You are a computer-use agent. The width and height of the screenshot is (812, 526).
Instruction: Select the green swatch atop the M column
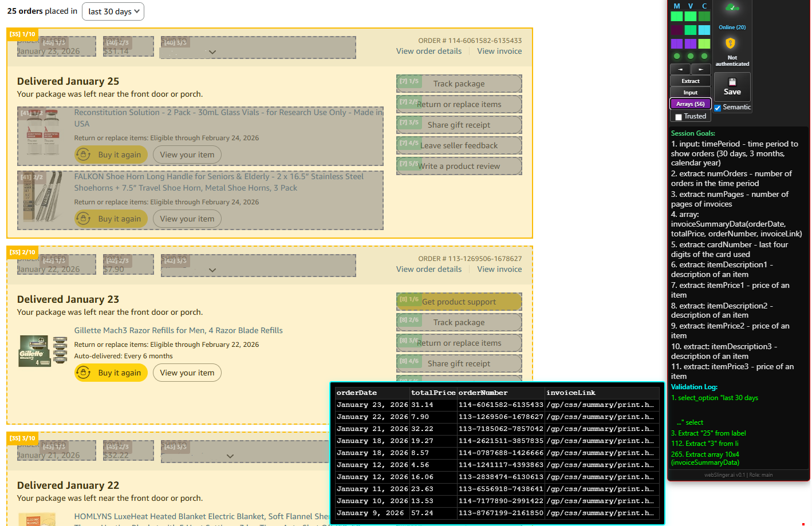click(x=677, y=17)
